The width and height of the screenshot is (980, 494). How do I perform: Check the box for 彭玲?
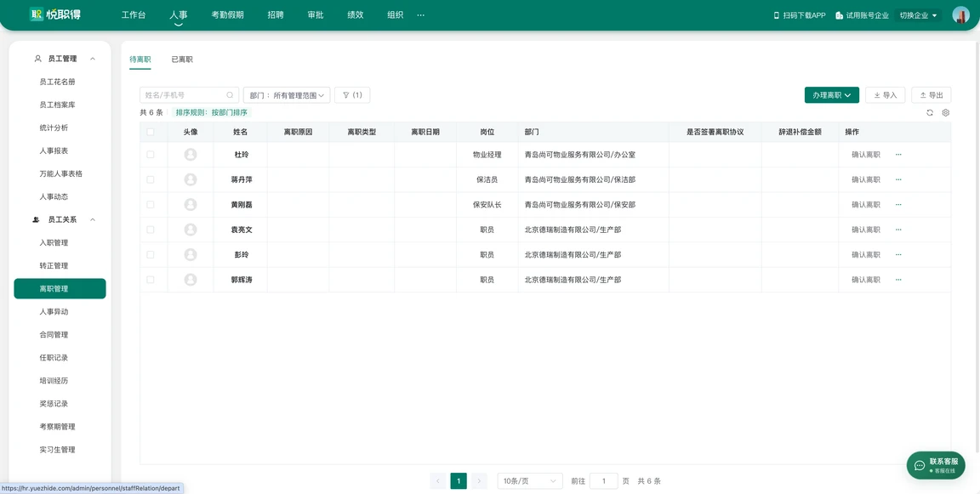(150, 254)
